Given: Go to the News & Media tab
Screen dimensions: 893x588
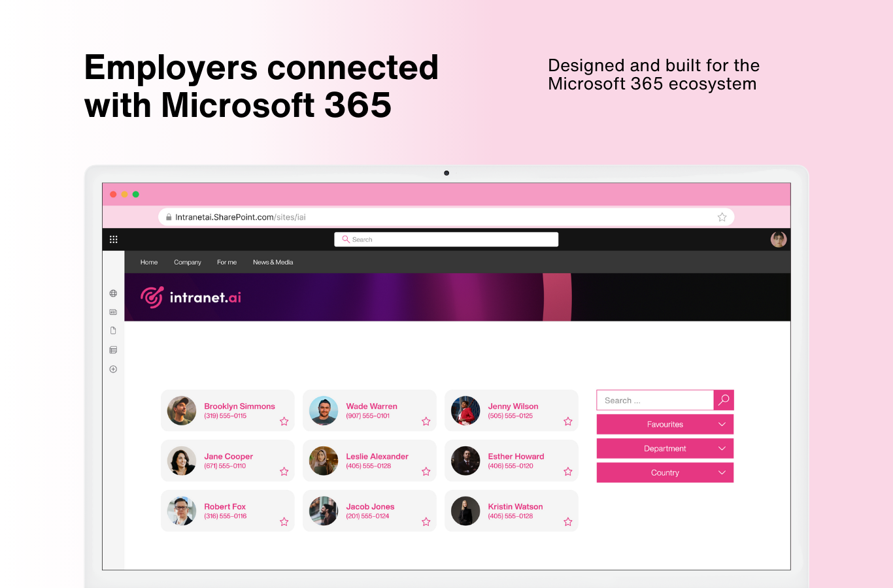Looking at the screenshot, I should tap(273, 262).
